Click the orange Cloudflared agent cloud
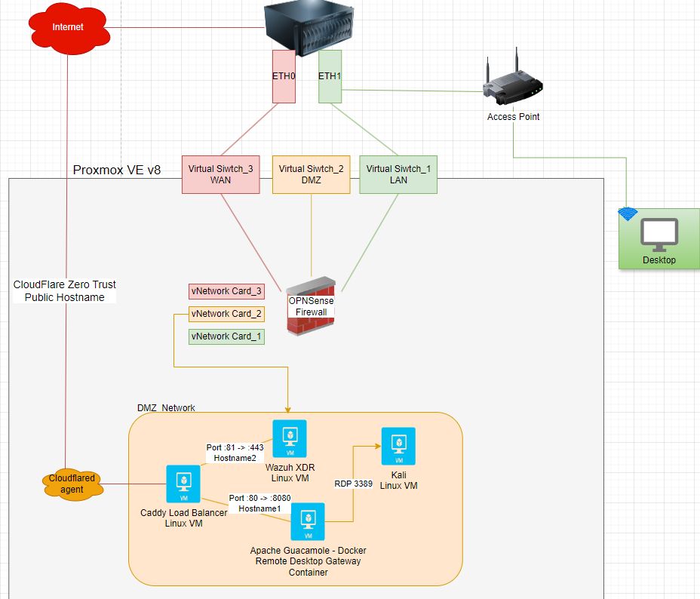This screenshot has height=599, width=700. (x=72, y=484)
